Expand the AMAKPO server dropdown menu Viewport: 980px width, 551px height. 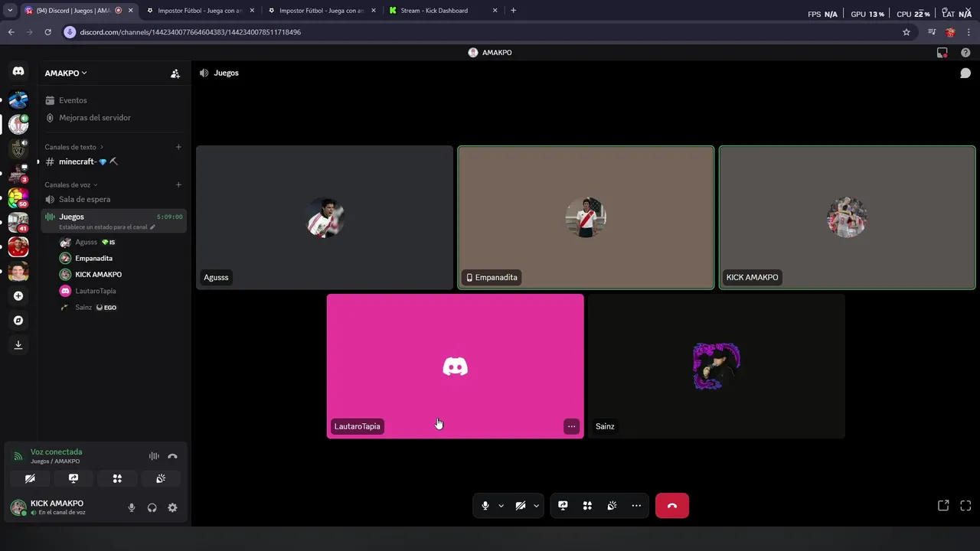(66, 73)
